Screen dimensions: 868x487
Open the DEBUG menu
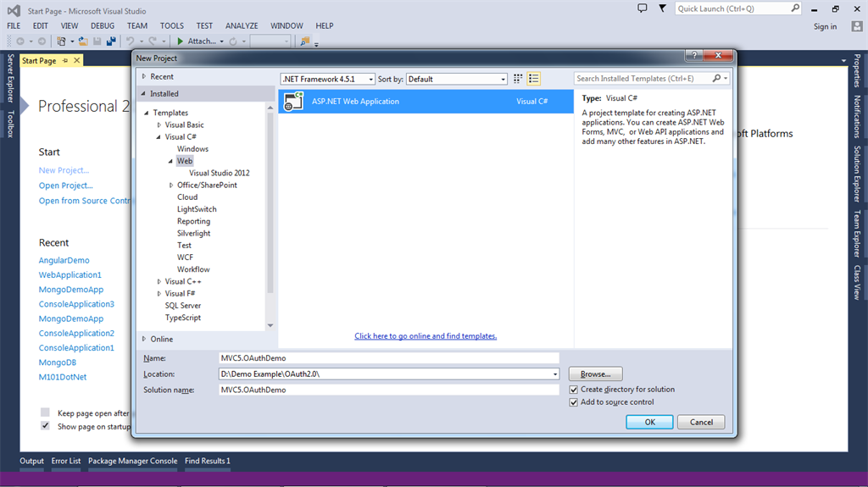point(103,25)
